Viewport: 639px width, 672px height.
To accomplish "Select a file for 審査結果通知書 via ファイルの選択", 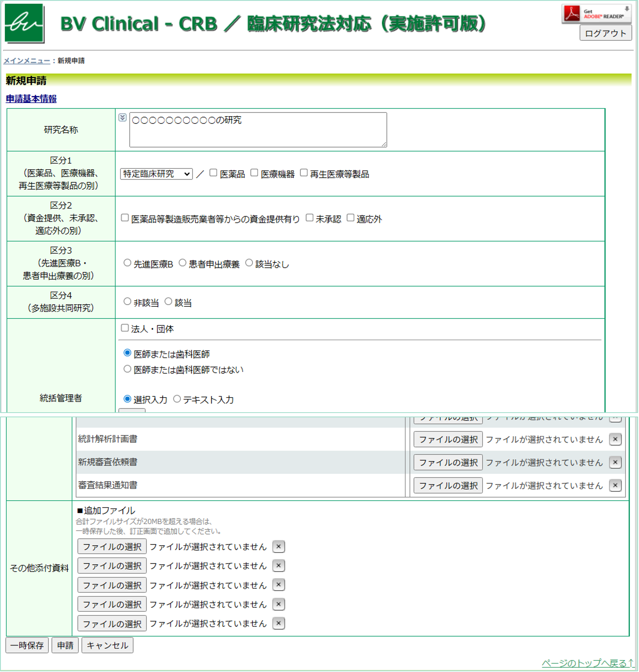I will click(448, 486).
